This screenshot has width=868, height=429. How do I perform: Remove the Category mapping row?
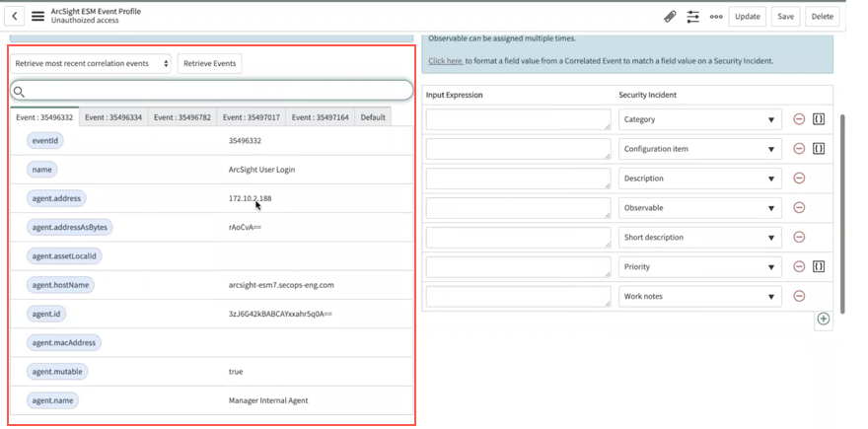coord(799,119)
